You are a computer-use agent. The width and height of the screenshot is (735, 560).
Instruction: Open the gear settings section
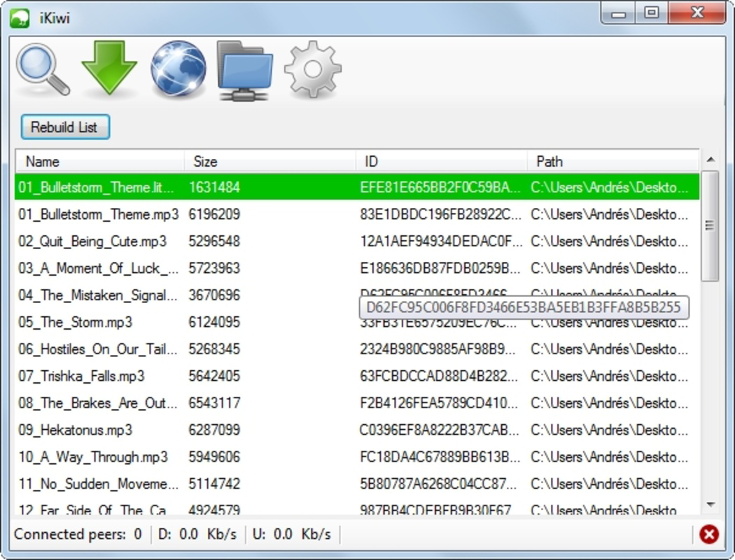coord(313,69)
